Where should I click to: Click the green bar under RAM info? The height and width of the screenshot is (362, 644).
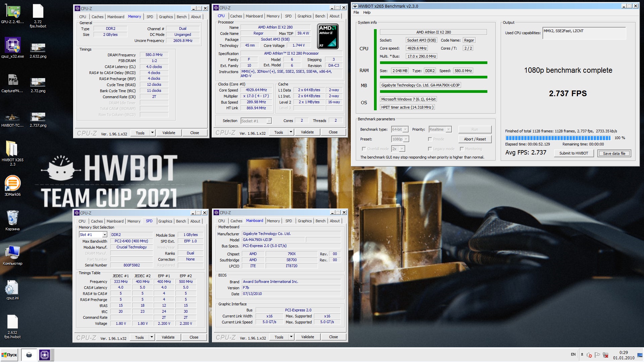pos(433,77)
